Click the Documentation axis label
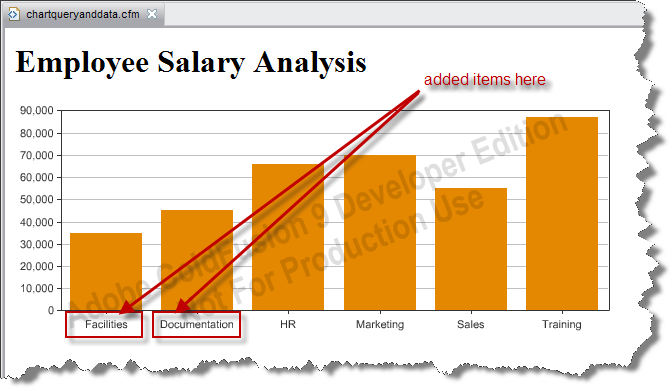 coord(197,324)
